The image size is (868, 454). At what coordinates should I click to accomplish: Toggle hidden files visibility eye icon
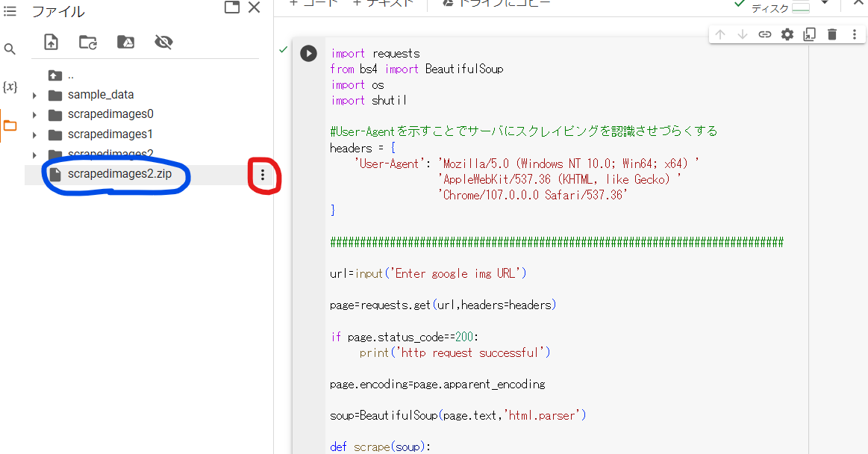coord(163,42)
